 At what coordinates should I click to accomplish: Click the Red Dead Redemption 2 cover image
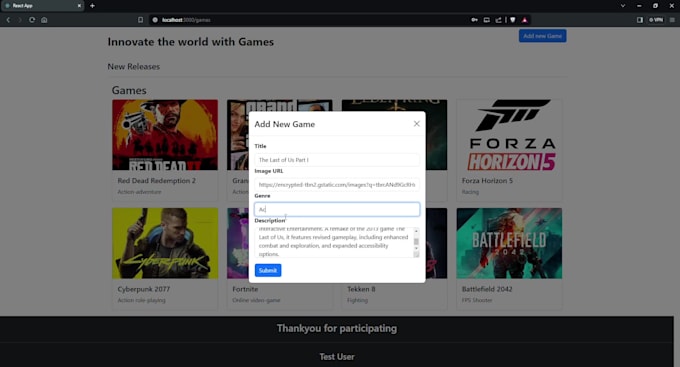click(x=165, y=135)
